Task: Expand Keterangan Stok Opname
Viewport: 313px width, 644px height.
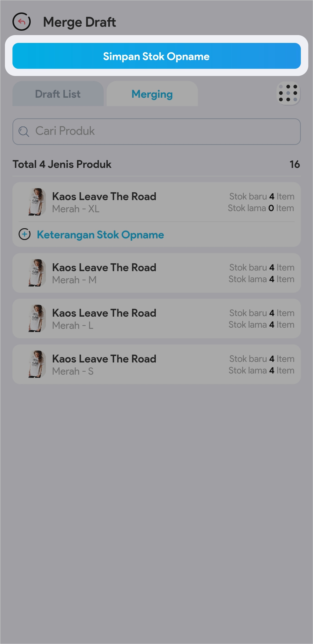Action: [x=100, y=235]
